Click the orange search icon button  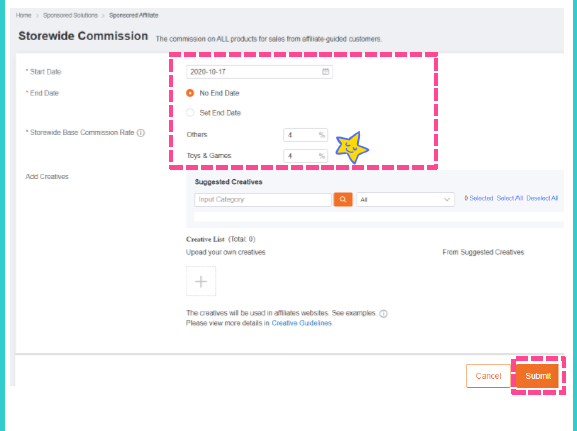click(343, 199)
